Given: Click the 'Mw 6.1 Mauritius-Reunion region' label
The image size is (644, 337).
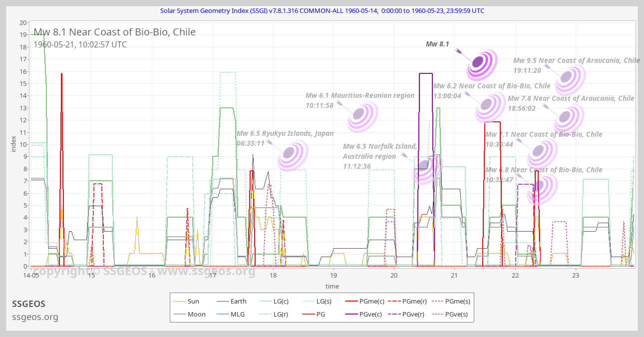Looking at the screenshot, I should click(x=360, y=95).
